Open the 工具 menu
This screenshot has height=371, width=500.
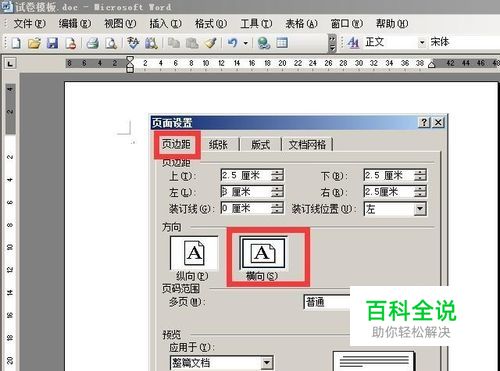[256, 24]
